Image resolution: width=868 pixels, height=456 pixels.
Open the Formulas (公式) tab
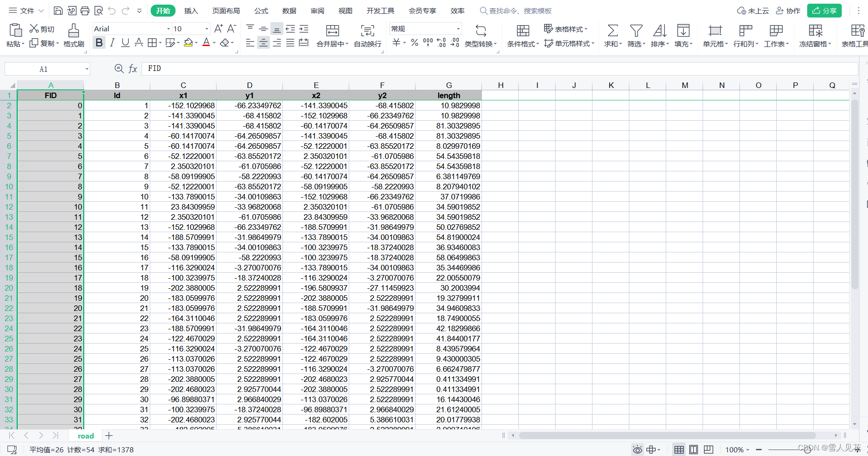click(261, 11)
